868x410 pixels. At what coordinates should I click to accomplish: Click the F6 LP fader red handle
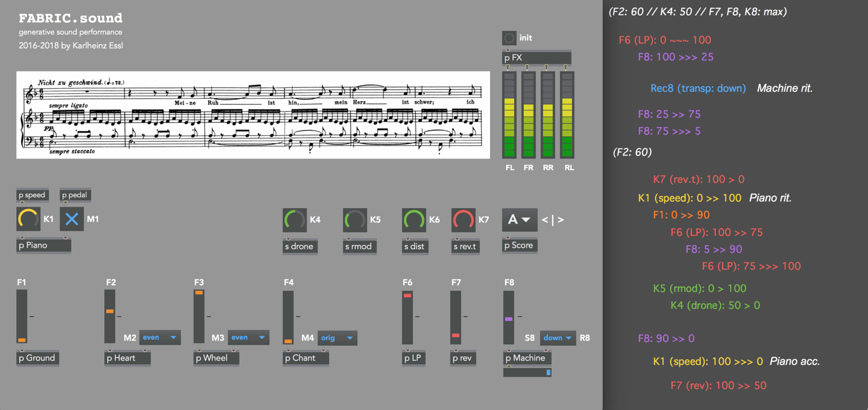point(407,295)
